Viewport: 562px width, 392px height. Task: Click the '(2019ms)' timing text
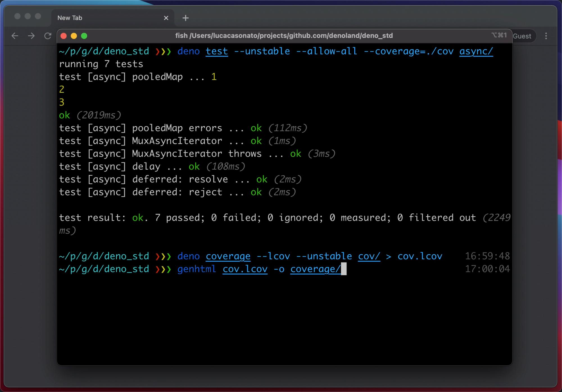pyautogui.click(x=99, y=115)
